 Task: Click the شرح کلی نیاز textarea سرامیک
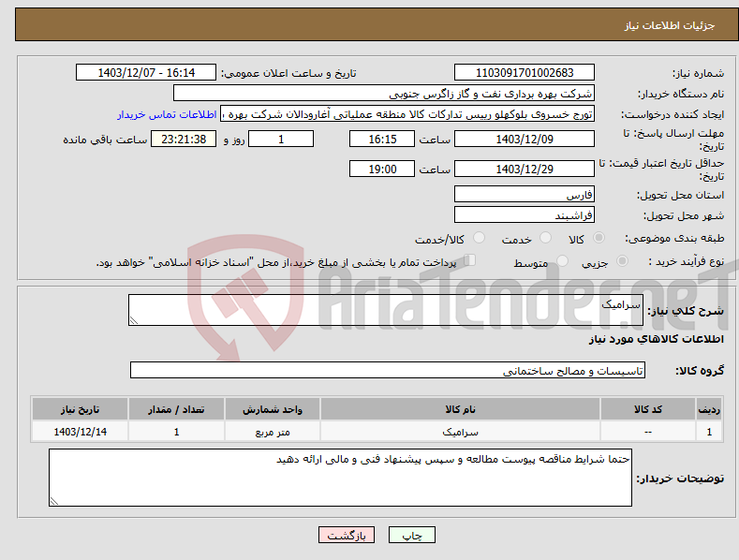tap(386, 310)
